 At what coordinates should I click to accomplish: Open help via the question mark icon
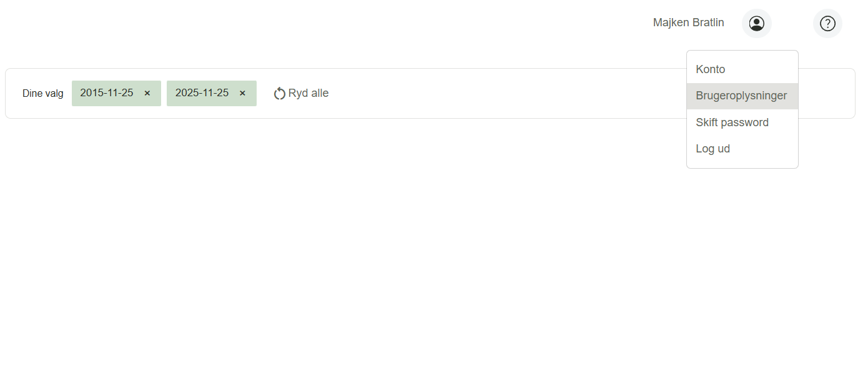(827, 24)
